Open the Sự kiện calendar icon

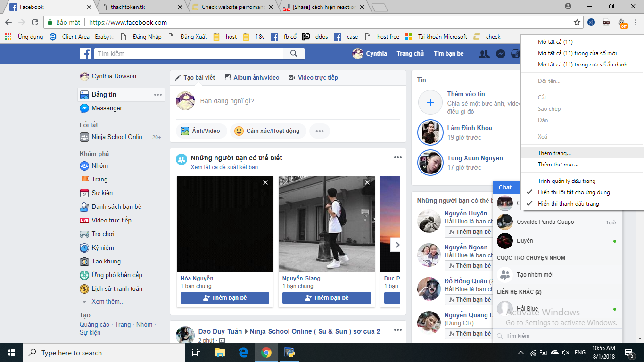[x=84, y=193]
